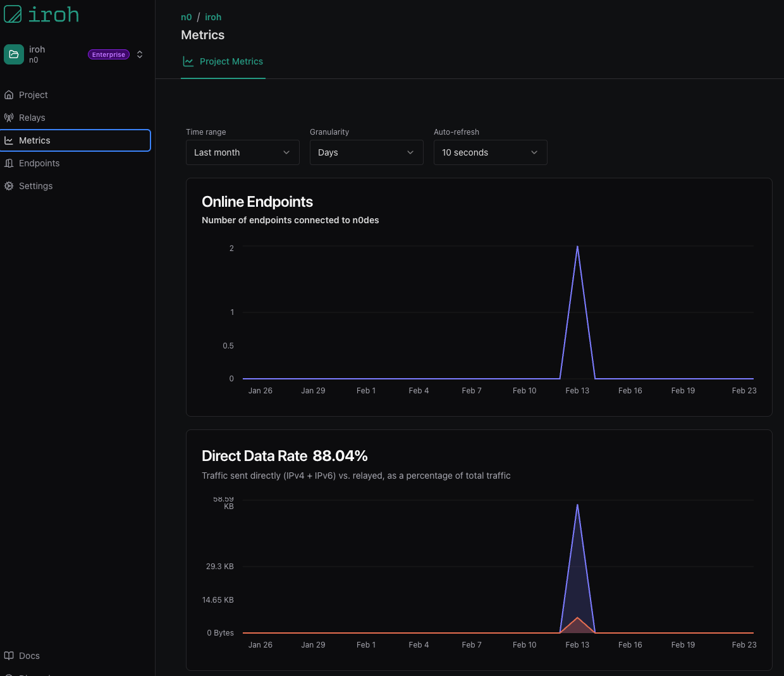Click the 'Number of endpoints connected to n0des' subtitle
Image resolution: width=784 pixels, height=676 pixels.
(290, 220)
